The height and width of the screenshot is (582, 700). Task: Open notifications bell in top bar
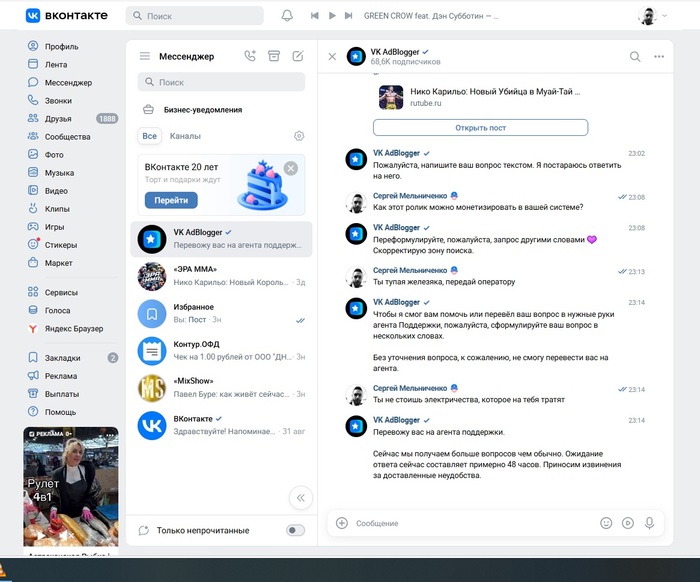287,16
